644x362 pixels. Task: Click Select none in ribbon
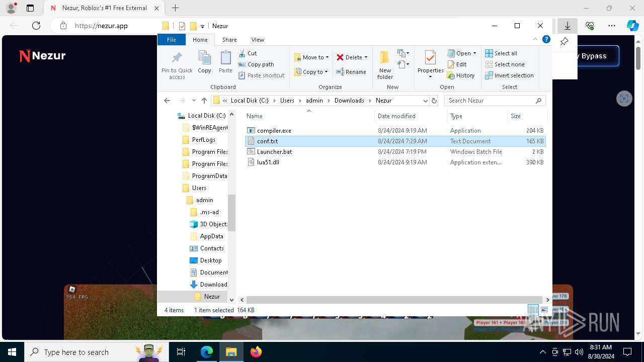point(505,64)
